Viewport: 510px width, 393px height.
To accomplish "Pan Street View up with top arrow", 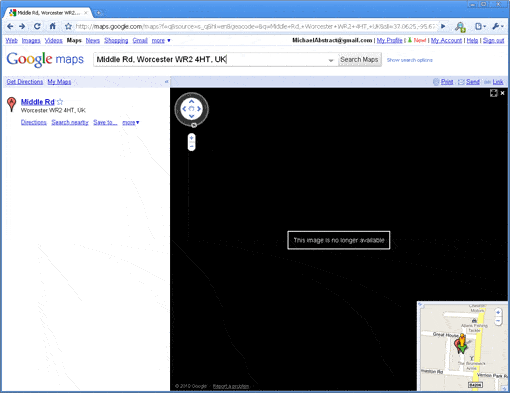I will tap(191, 101).
